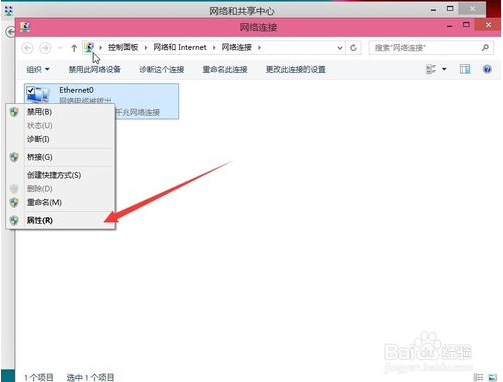Switch to large icons view in status bar
The height and width of the screenshot is (382, 503).
coord(492,377)
